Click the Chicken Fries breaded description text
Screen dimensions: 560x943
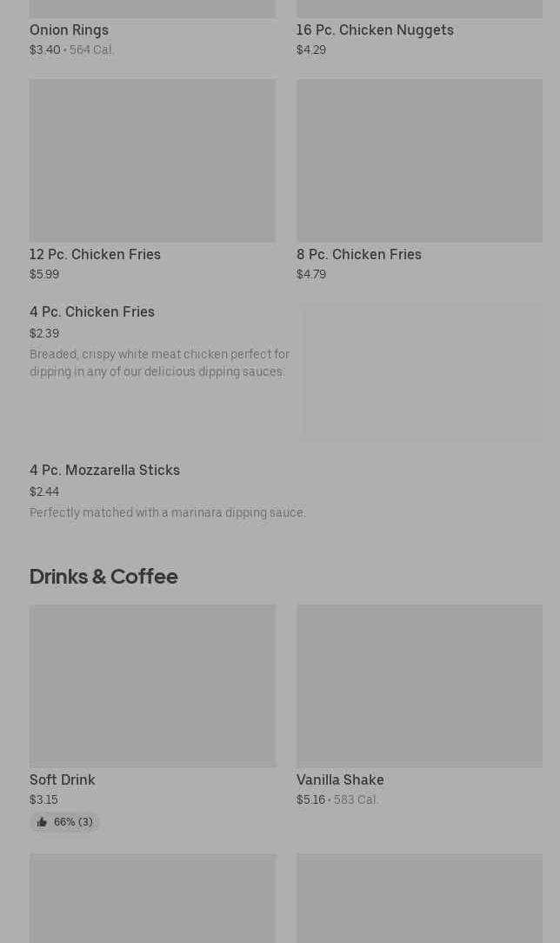tap(160, 363)
